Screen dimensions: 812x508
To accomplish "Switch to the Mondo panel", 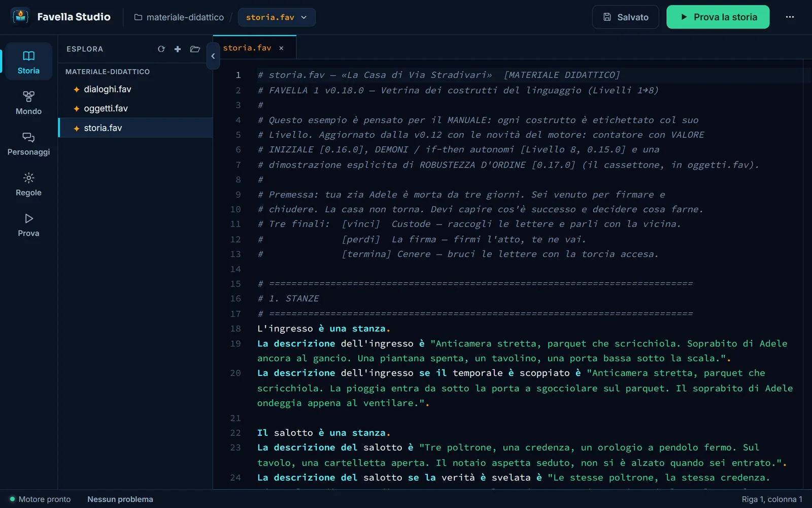I will coord(28,103).
